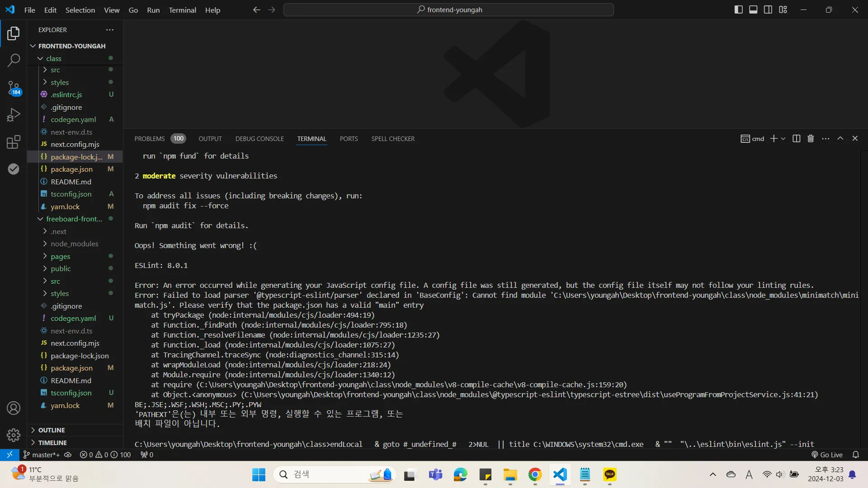Collapse the FRONTEND-YOUNGAH root folder
Viewport: 868px width, 488px height.
(x=72, y=46)
